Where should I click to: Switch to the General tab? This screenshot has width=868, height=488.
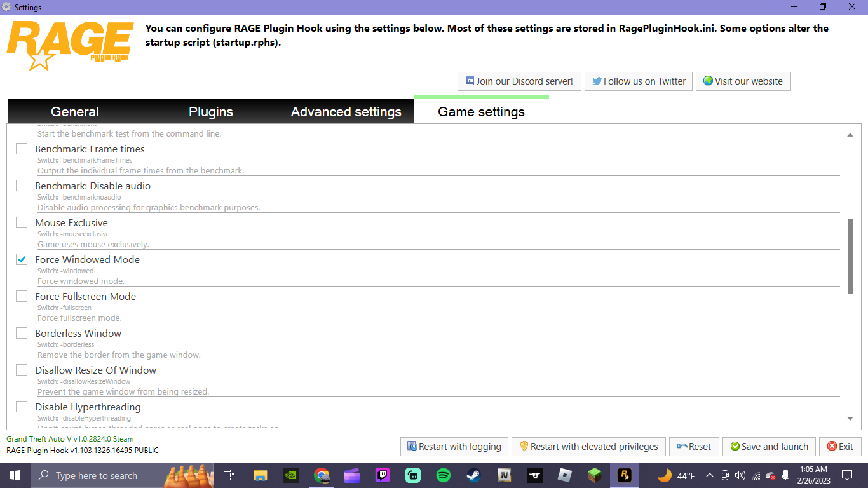75,112
